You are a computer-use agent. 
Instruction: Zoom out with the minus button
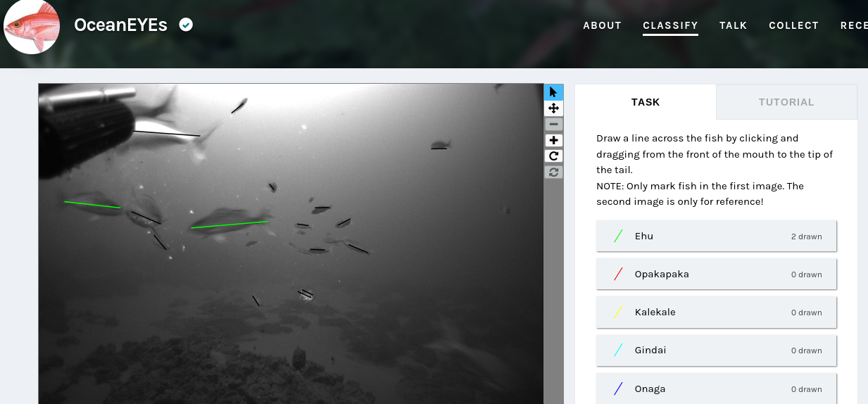pos(553,124)
